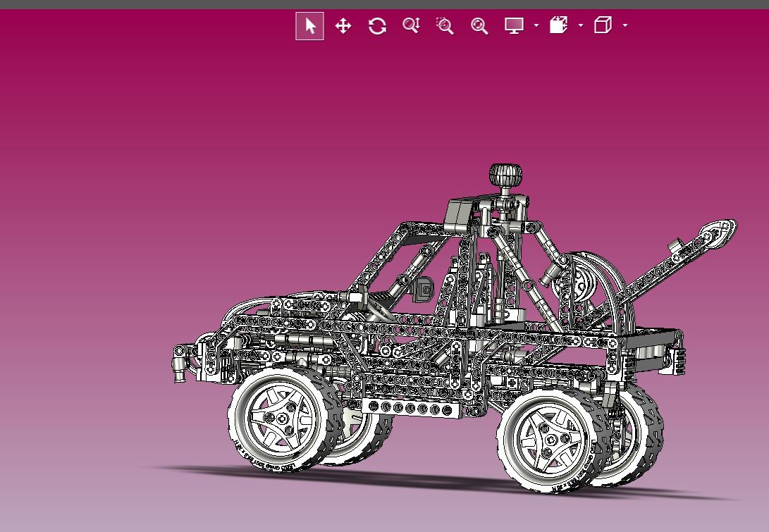Click the Zoom in/out tool

point(411,25)
